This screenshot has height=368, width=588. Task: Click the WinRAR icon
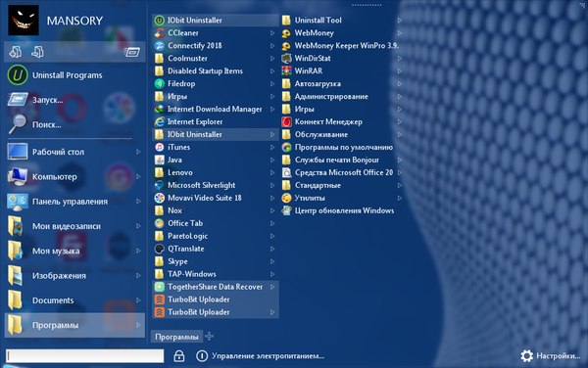click(286, 71)
